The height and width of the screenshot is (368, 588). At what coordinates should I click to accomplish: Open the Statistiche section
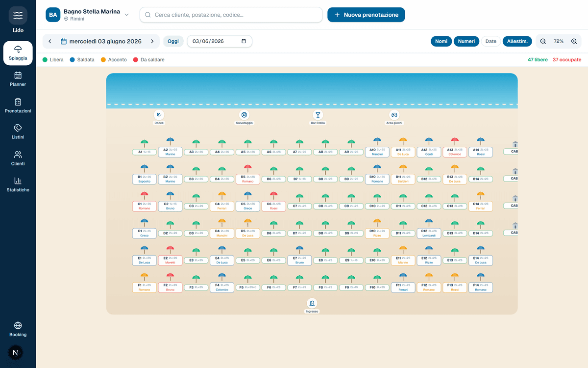coord(18,184)
